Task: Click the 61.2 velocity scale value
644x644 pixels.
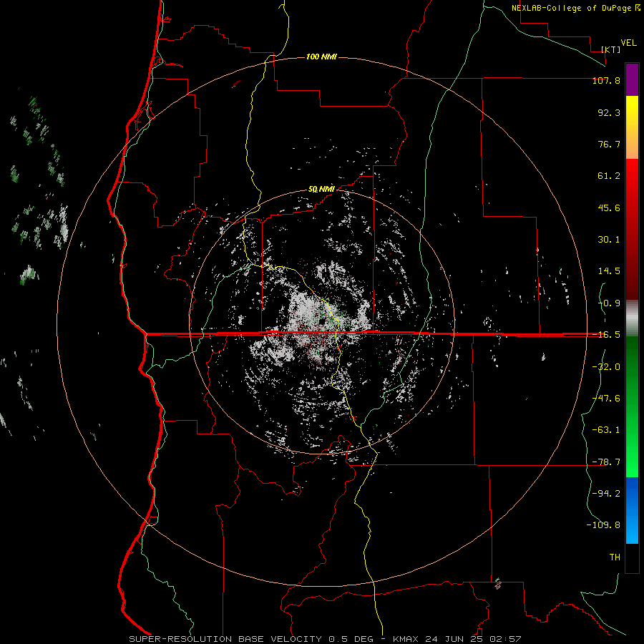Action: [x=609, y=176]
